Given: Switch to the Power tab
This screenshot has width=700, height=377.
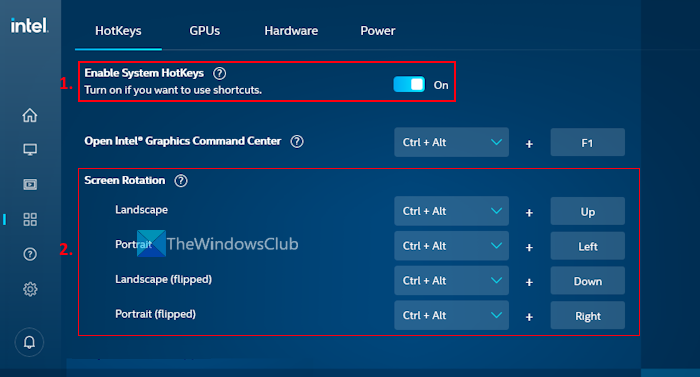Looking at the screenshot, I should [378, 30].
